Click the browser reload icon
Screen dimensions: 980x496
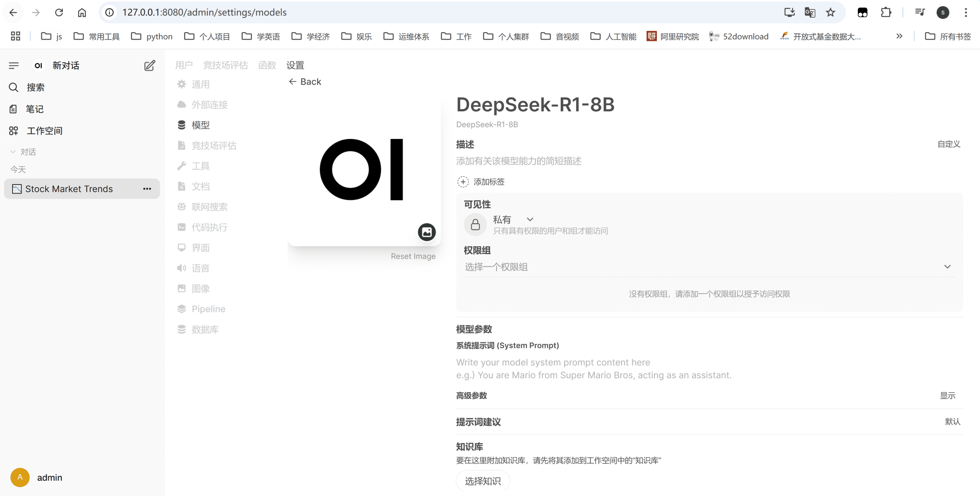click(59, 12)
